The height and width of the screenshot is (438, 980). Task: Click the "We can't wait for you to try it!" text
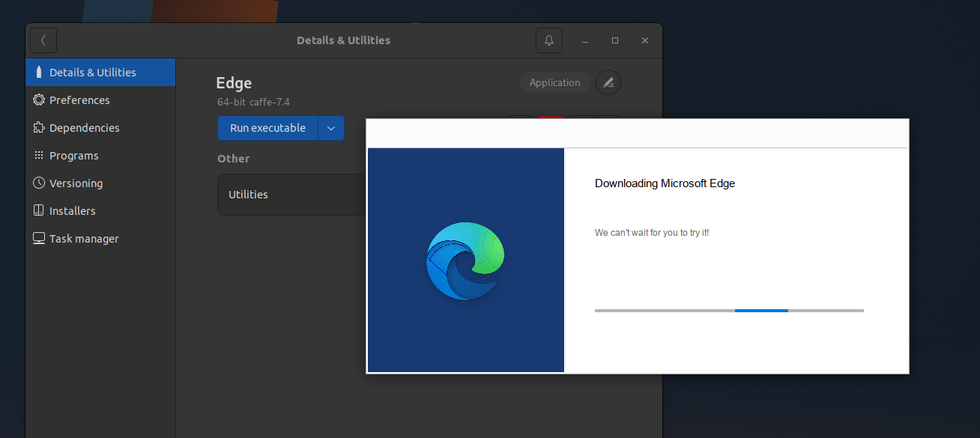coord(652,233)
